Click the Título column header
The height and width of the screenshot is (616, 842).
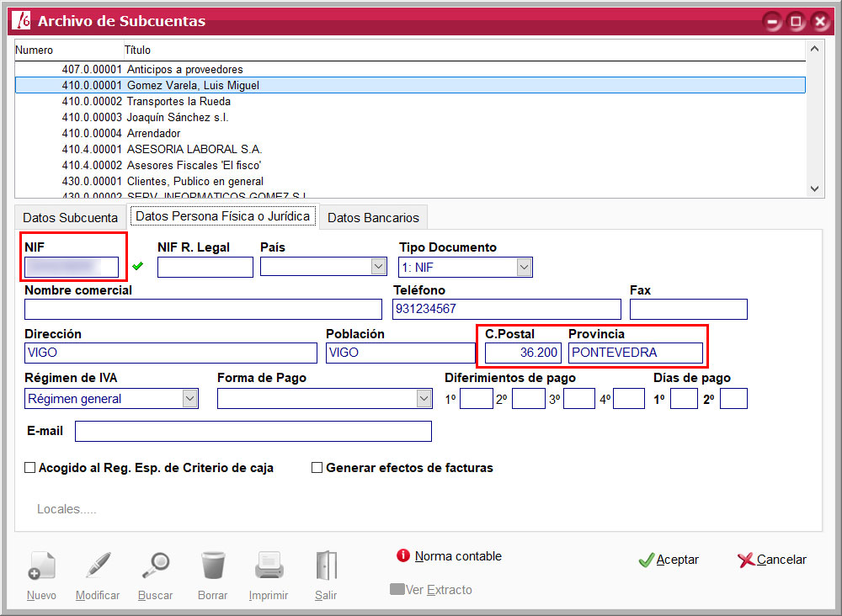(465, 50)
